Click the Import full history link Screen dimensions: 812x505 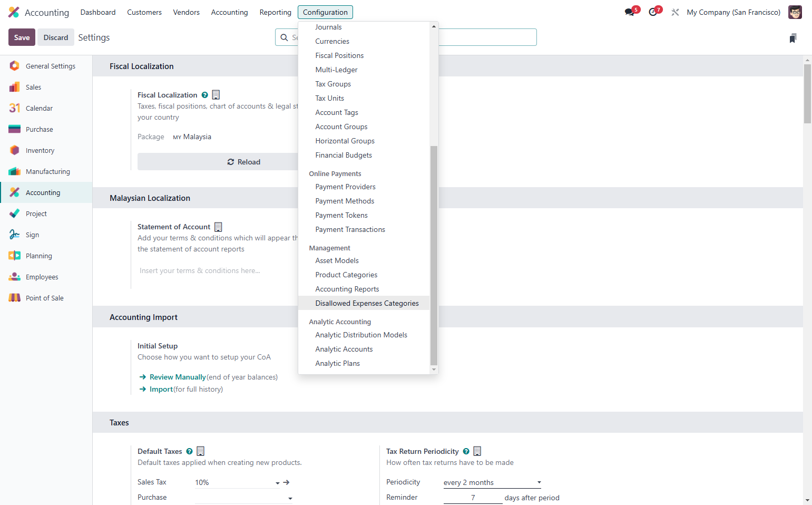click(x=161, y=389)
